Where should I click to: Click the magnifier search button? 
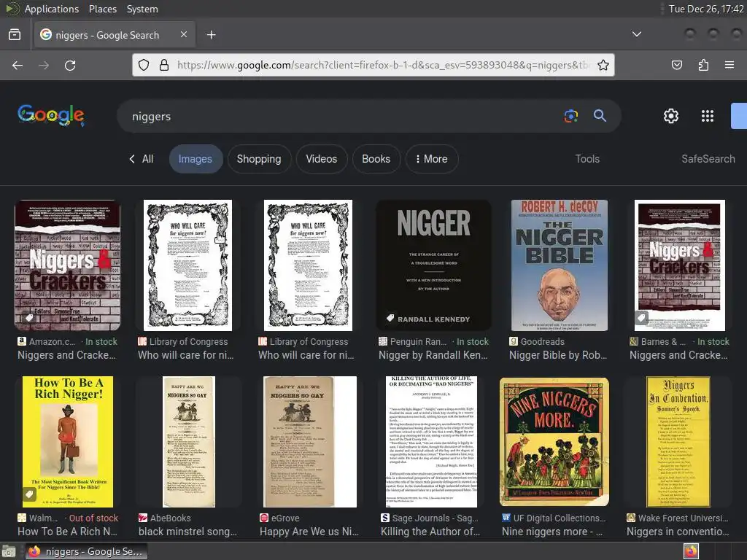[x=600, y=116]
